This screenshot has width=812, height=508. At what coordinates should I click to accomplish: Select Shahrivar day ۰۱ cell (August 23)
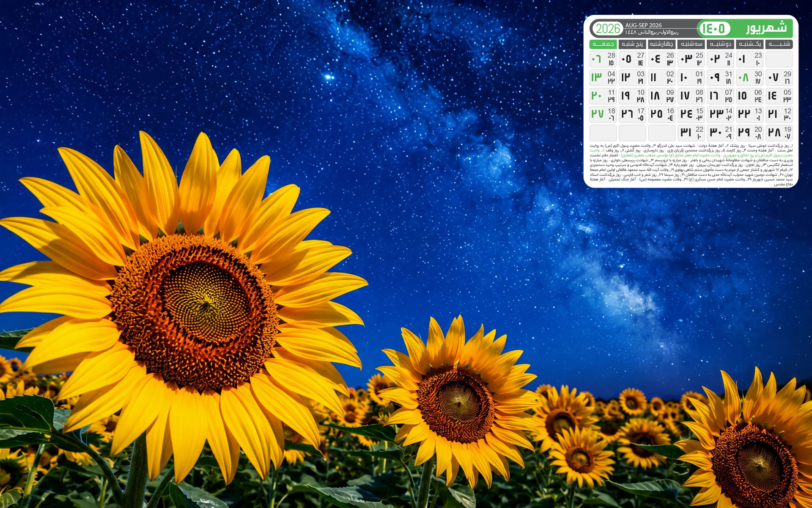pyautogui.click(x=750, y=59)
